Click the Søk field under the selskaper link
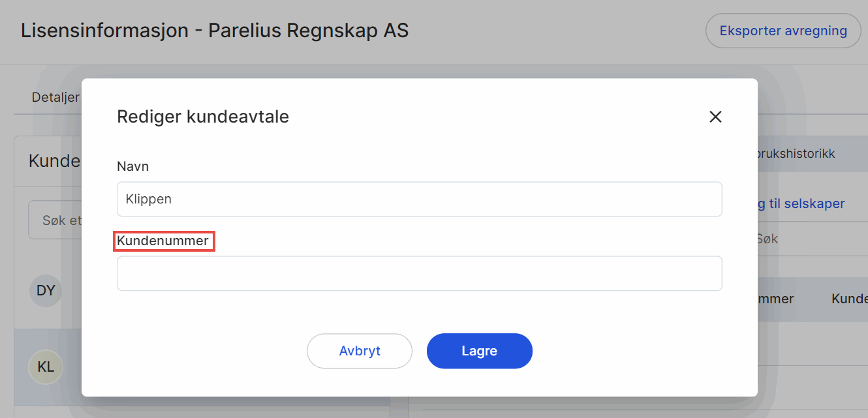 pyautogui.click(x=809, y=239)
